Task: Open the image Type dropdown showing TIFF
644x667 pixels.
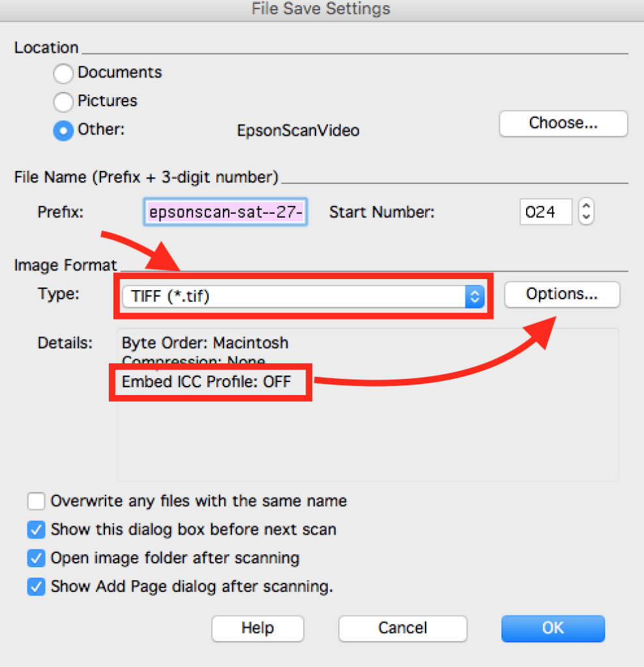Action: click(303, 297)
